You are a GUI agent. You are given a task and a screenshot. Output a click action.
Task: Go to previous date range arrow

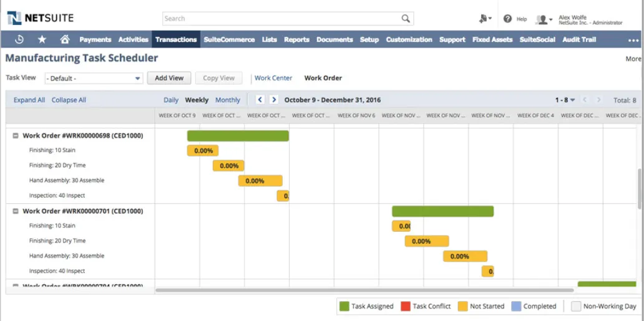260,100
